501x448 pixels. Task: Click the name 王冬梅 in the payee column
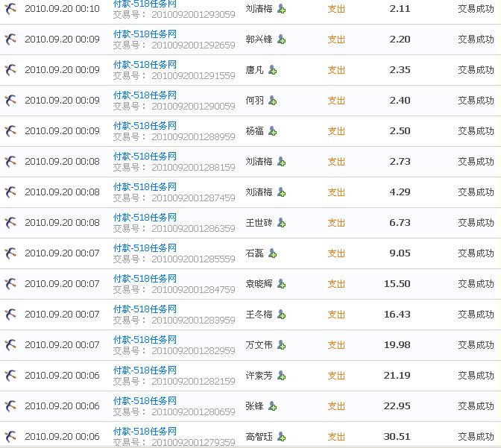pos(259,315)
